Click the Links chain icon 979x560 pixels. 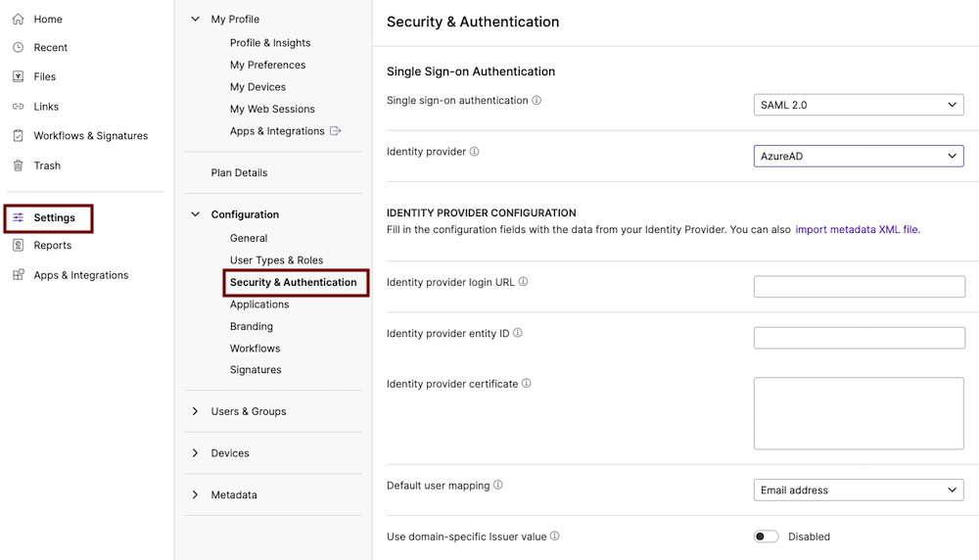pyautogui.click(x=18, y=106)
